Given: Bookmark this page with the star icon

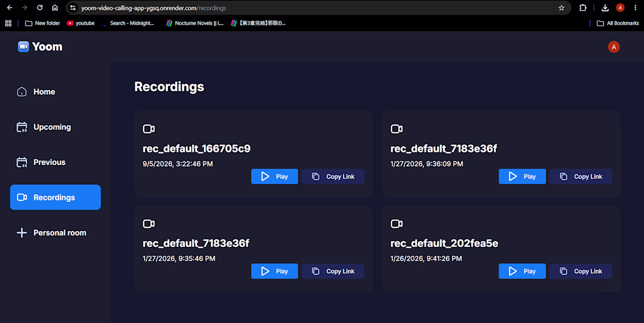Looking at the screenshot, I should pos(561,8).
